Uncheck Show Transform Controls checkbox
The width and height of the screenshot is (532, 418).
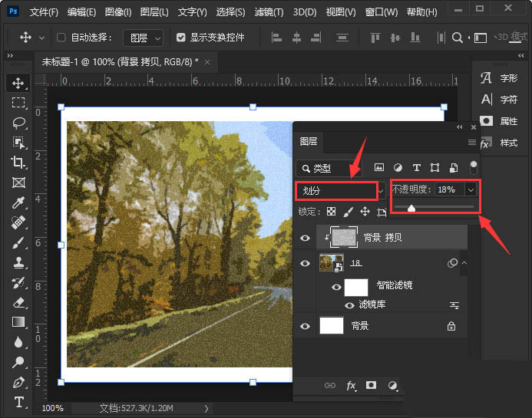181,38
